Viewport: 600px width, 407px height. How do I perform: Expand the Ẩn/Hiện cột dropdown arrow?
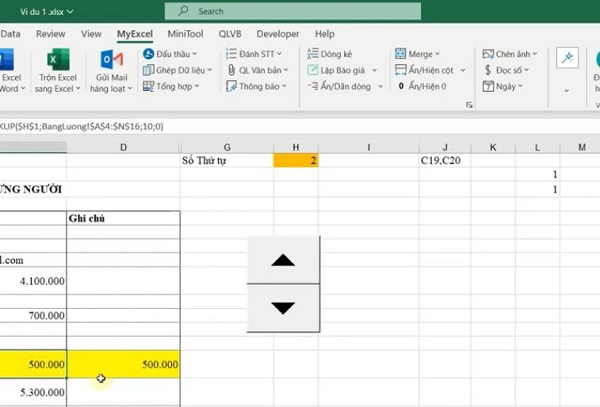pos(463,70)
